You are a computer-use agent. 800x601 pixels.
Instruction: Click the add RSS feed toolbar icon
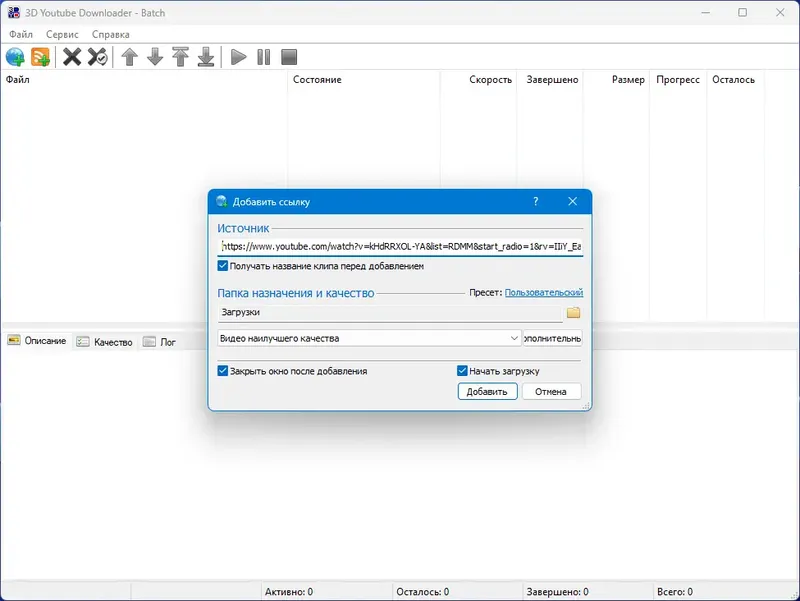coord(40,57)
